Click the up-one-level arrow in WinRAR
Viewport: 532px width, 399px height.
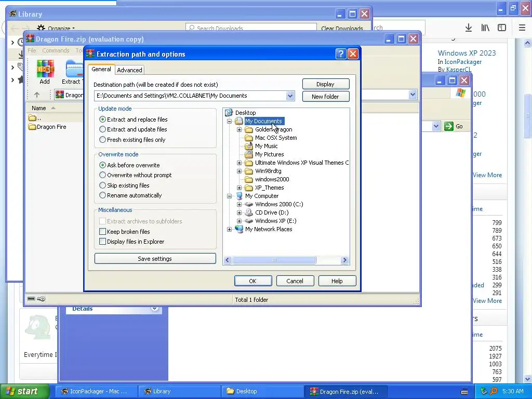(x=37, y=95)
